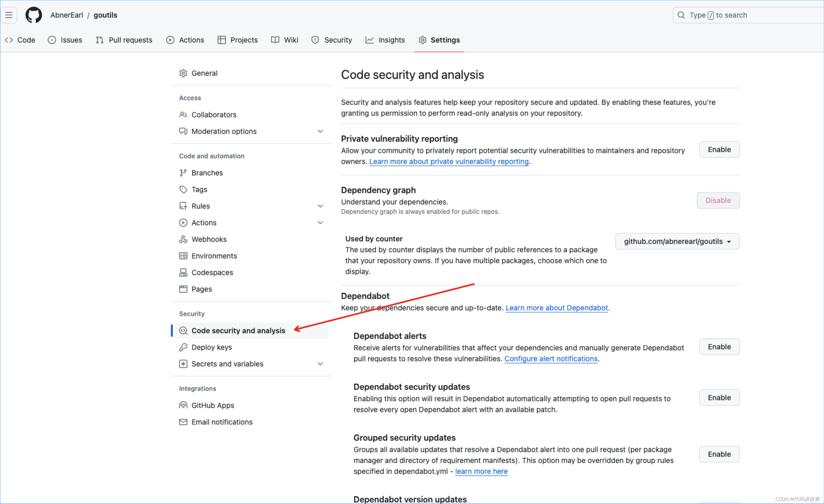The height and width of the screenshot is (504, 824).
Task: Enable Private vulnerability reporting
Action: (x=719, y=149)
